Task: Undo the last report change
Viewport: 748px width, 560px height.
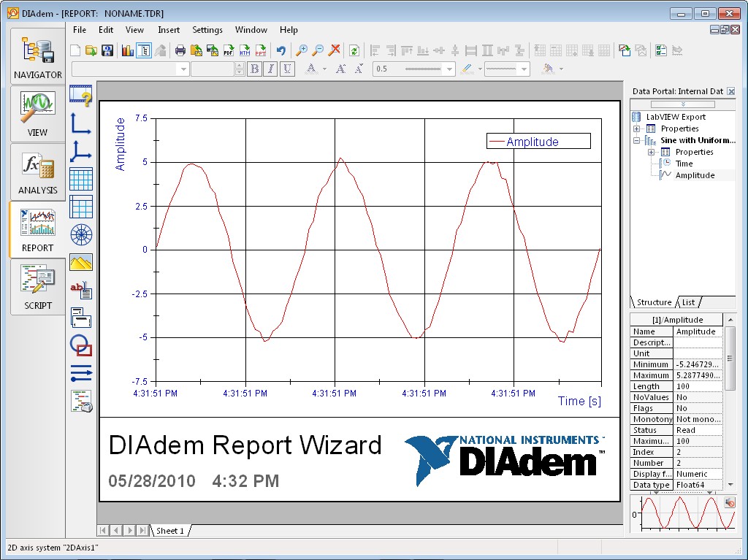Action: click(282, 50)
